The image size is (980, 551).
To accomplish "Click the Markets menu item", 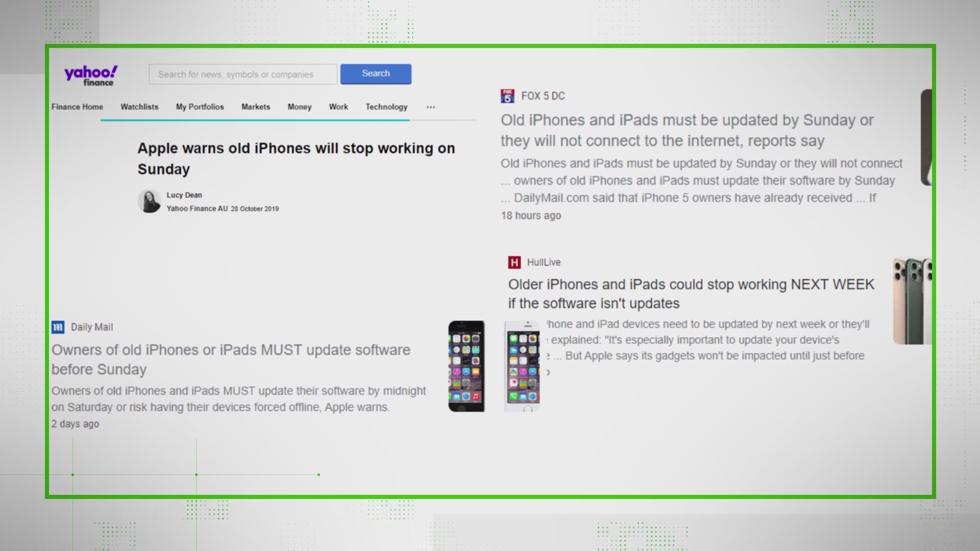I will click(x=256, y=106).
